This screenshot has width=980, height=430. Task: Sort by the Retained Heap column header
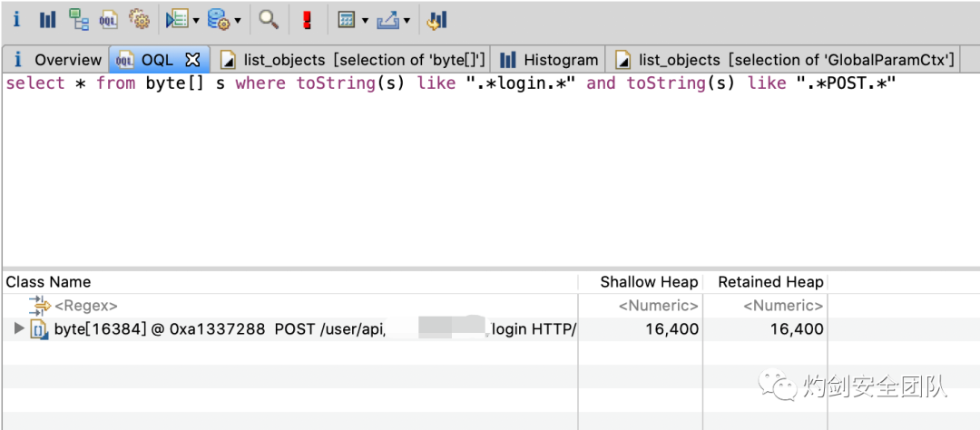tap(766, 282)
